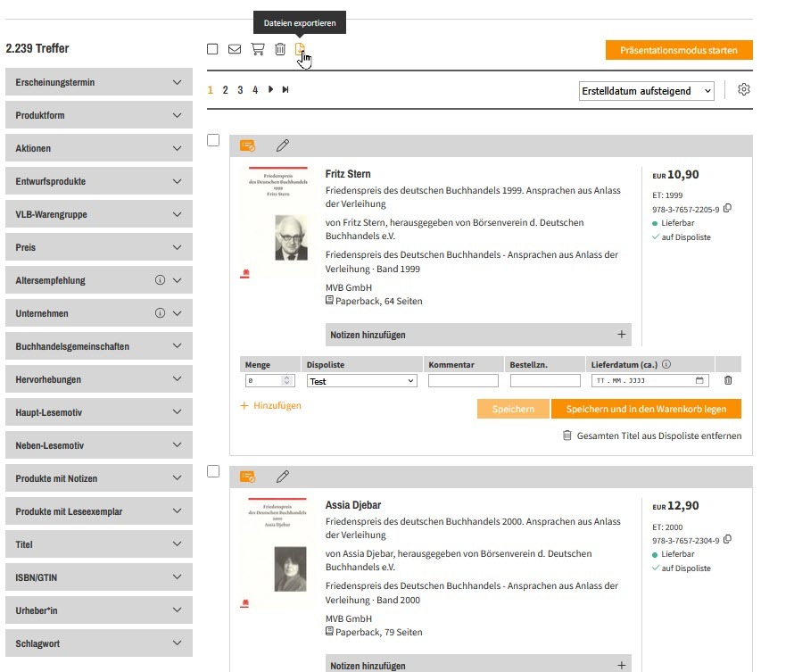The width and height of the screenshot is (794, 672).
Task: Click pencil edit icon for Fritz Stern
Action: click(x=283, y=145)
